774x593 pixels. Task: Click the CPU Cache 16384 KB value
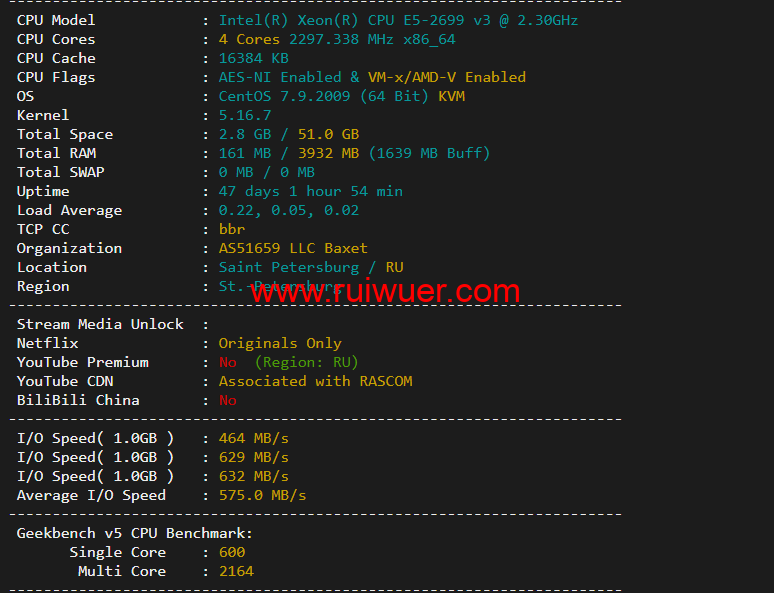click(x=253, y=58)
